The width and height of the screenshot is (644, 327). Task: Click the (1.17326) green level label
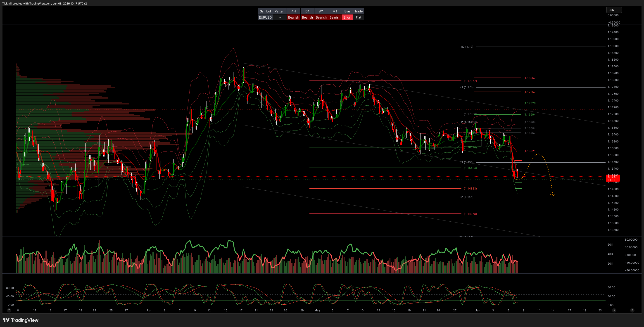pos(530,103)
